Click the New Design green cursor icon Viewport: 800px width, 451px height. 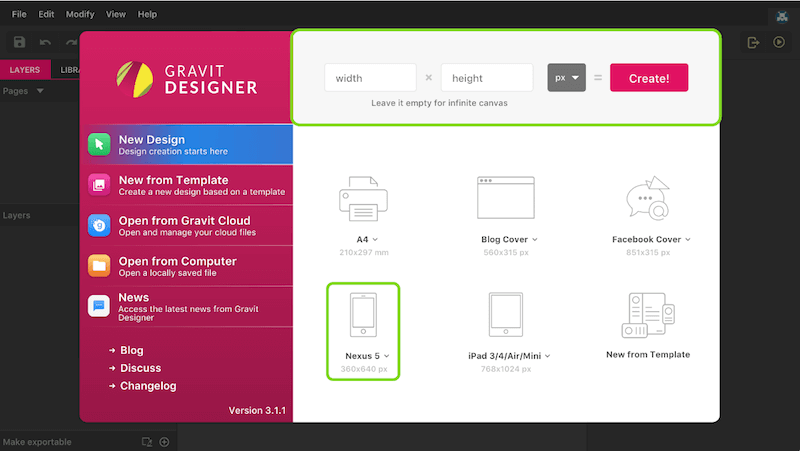point(99,145)
